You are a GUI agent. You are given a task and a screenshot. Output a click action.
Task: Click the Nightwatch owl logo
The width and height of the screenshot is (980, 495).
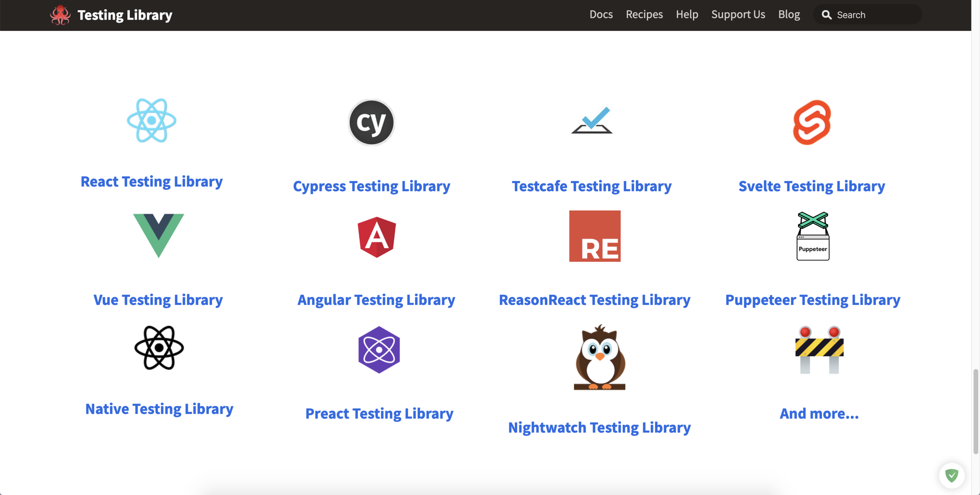coord(599,357)
